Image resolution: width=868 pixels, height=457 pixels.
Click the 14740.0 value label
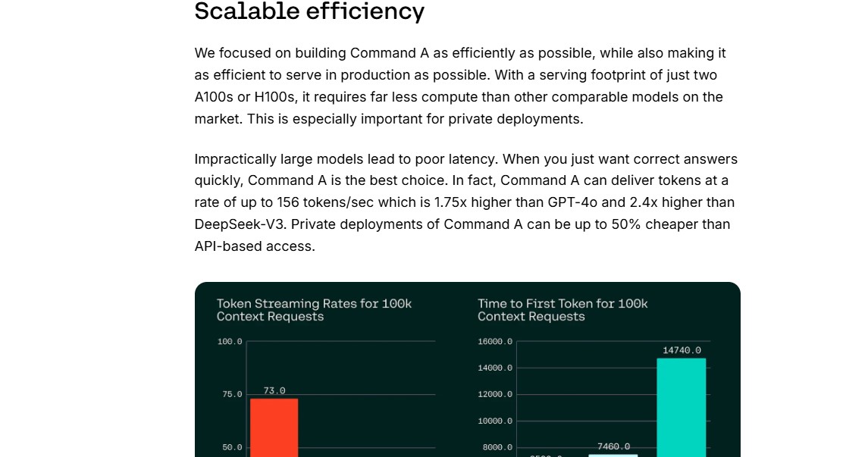682,350
